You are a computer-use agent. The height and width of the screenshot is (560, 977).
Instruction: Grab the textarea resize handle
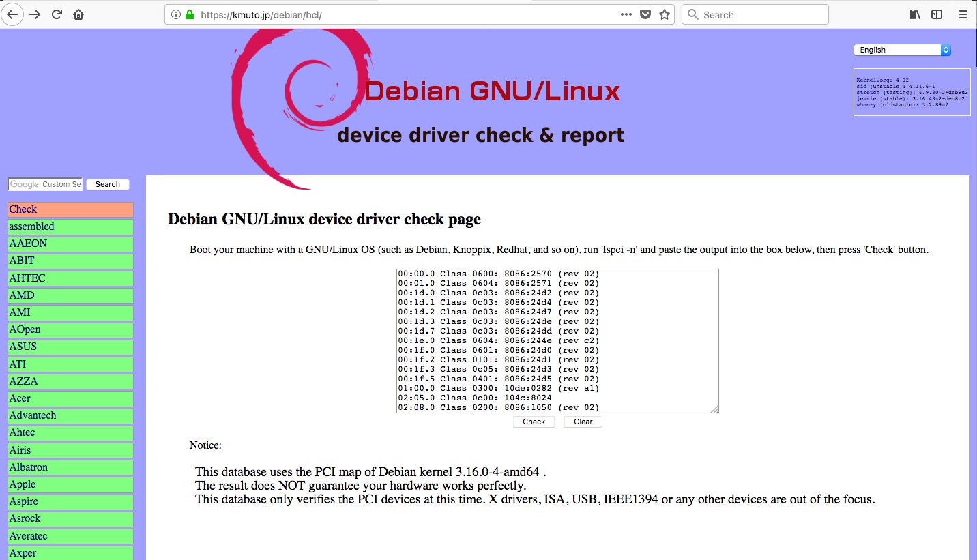pyautogui.click(x=714, y=409)
